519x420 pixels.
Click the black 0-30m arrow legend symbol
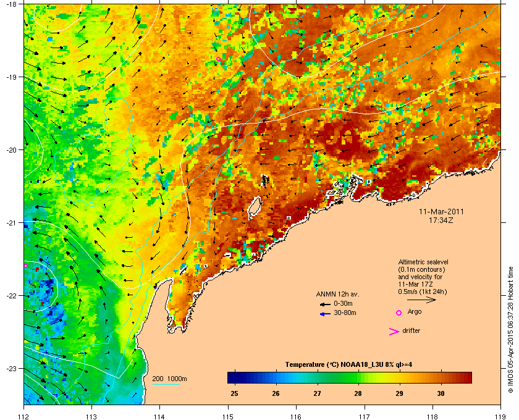click(x=325, y=304)
